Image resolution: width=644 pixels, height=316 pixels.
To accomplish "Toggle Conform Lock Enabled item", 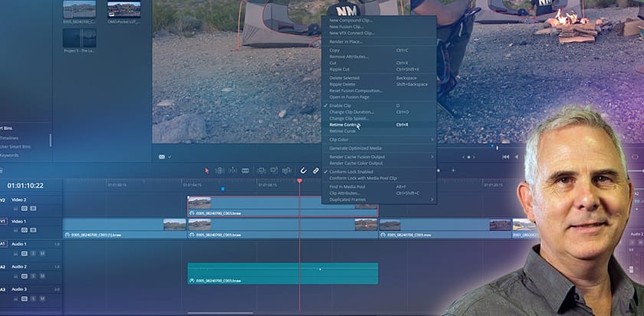I will [x=378, y=172].
